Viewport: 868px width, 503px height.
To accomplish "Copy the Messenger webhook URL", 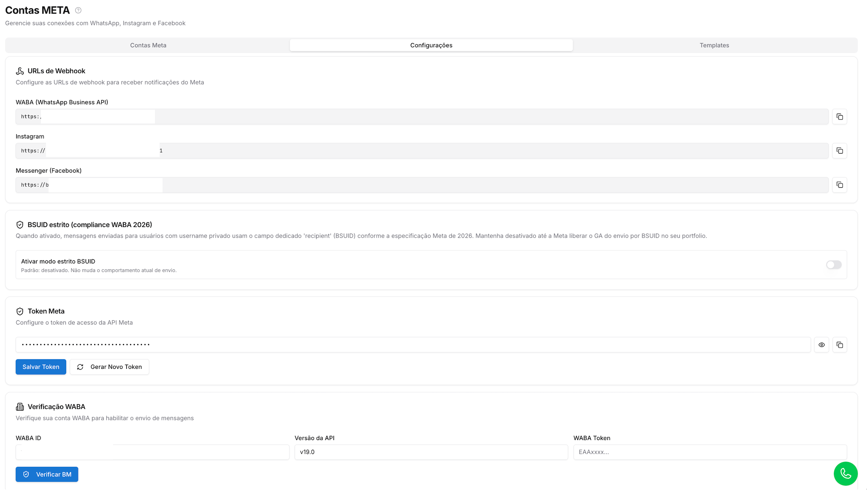I will coord(839,185).
